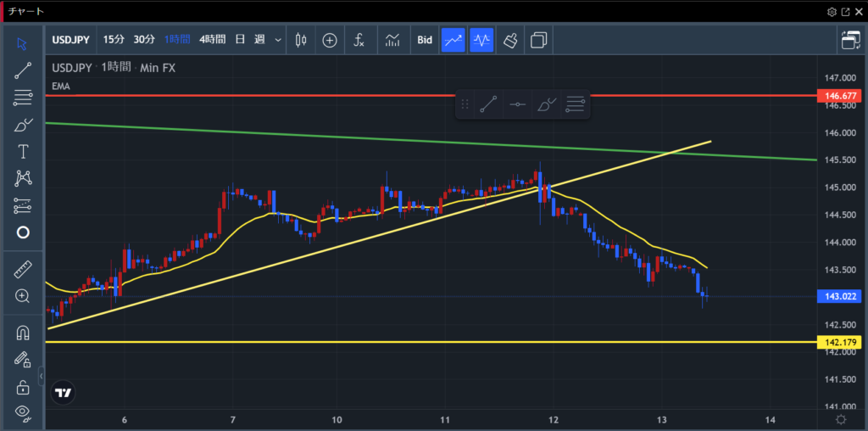Toggle magnet snap mode

23,333
